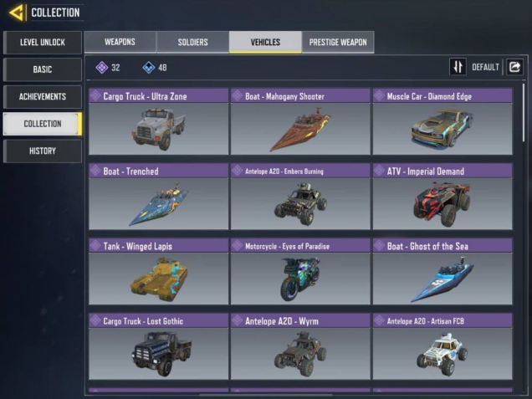Switch to the Soldiers tab
The width and height of the screenshot is (532, 399).
pyautogui.click(x=192, y=42)
